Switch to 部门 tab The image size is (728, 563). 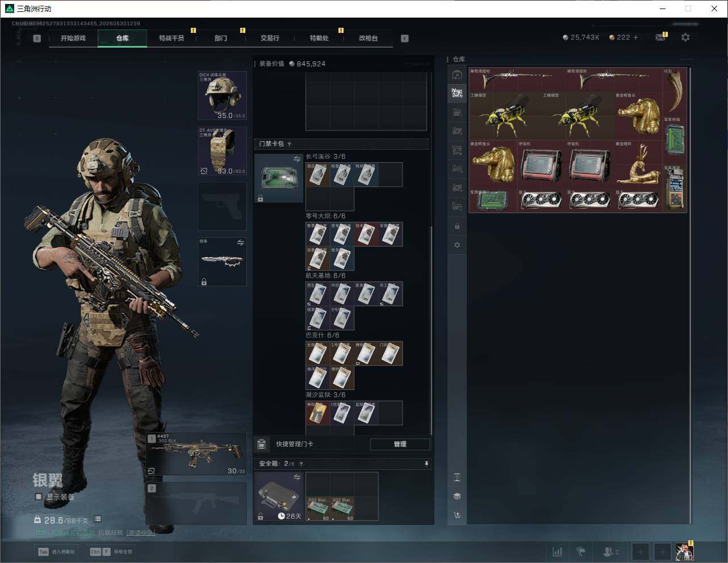tap(221, 38)
